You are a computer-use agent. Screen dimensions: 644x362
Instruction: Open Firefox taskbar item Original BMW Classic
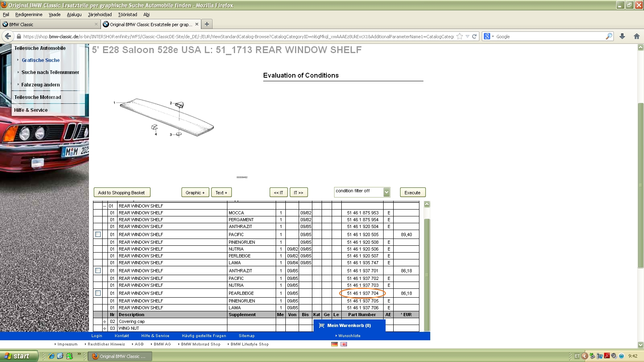coord(120,356)
